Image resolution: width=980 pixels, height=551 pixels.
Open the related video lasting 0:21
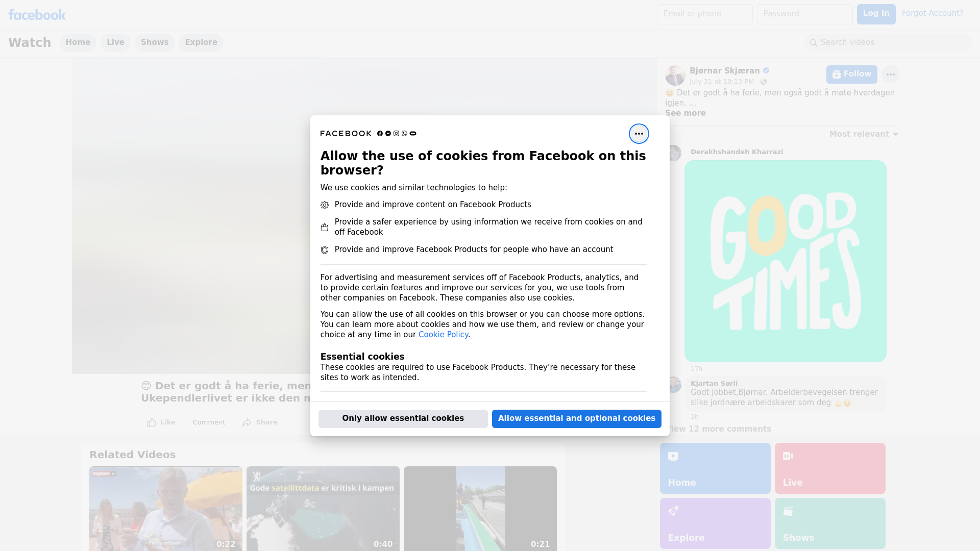(x=480, y=509)
